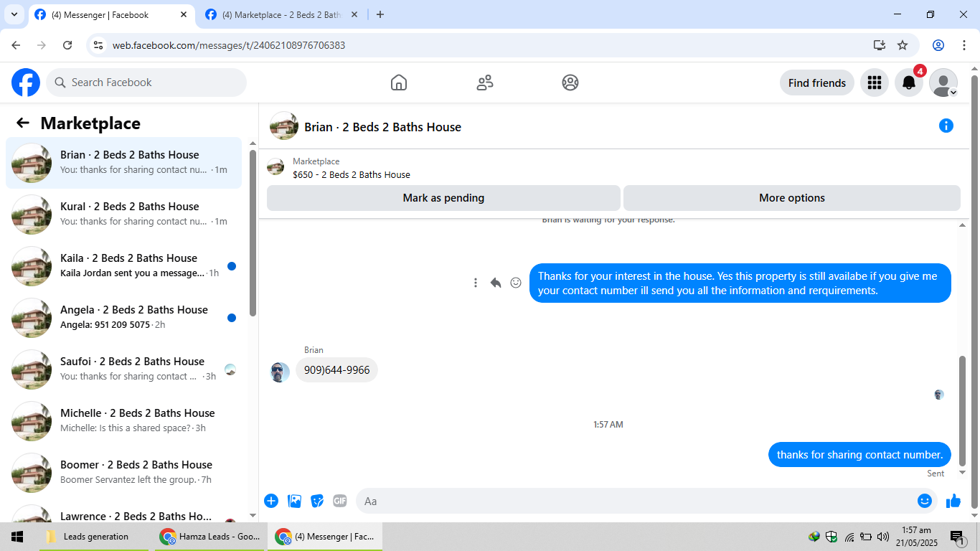Image resolution: width=980 pixels, height=551 pixels.
Task: View site information in address bar
Action: 99,45
